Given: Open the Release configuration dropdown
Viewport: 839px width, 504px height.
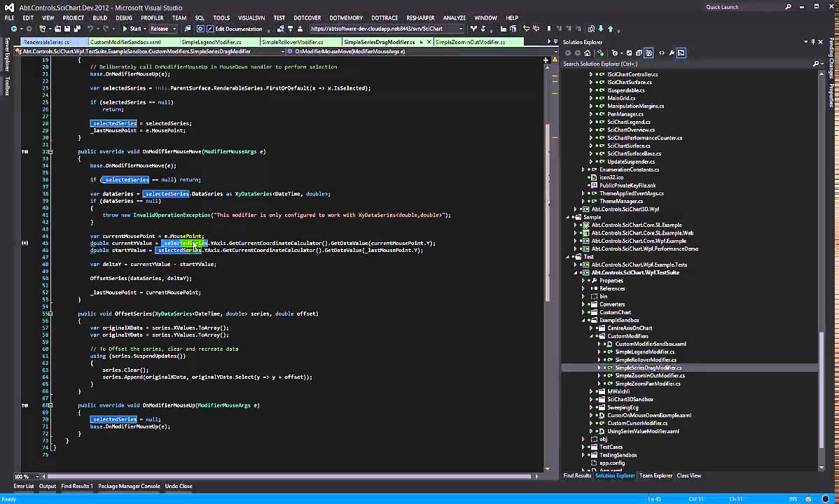Looking at the screenshot, I should (x=174, y=29).
